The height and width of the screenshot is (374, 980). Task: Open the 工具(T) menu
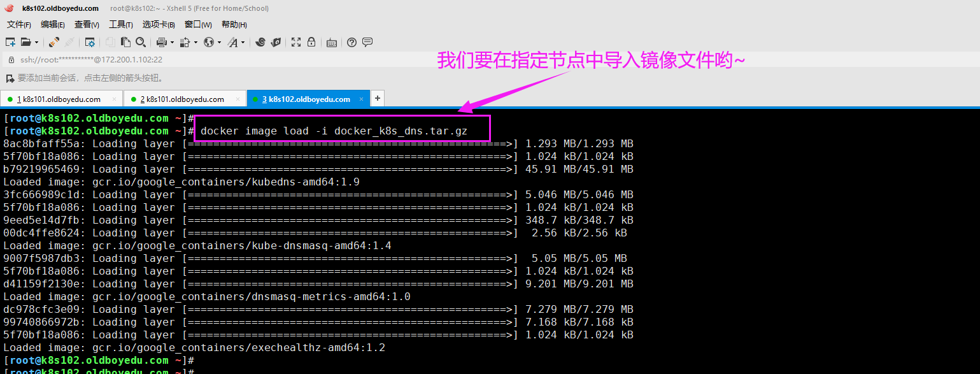pos(120,24)
